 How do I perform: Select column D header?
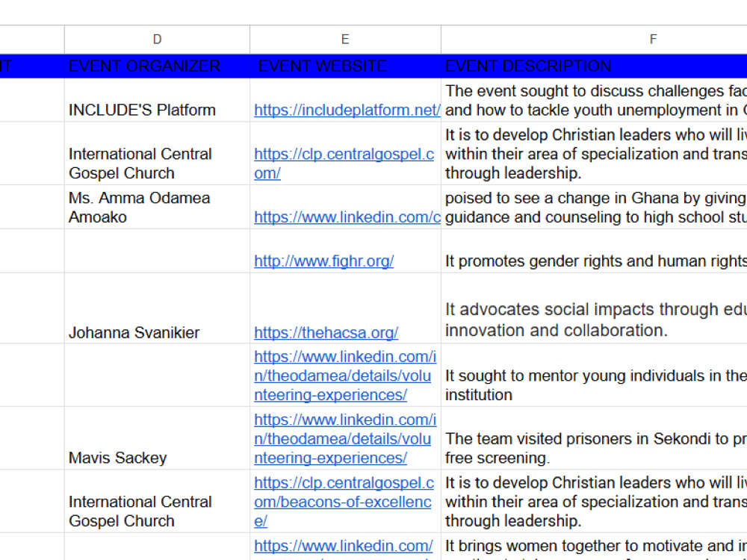point(157,40)
